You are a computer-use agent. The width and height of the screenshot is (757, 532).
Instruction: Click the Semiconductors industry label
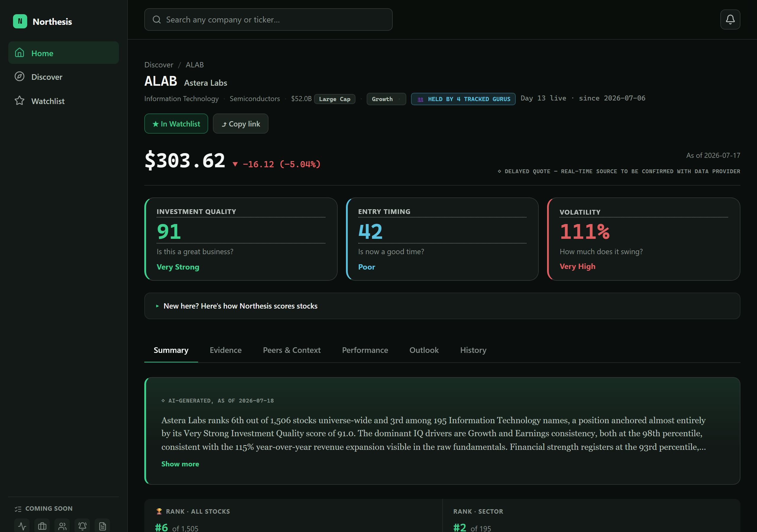(x=255, y=98)
